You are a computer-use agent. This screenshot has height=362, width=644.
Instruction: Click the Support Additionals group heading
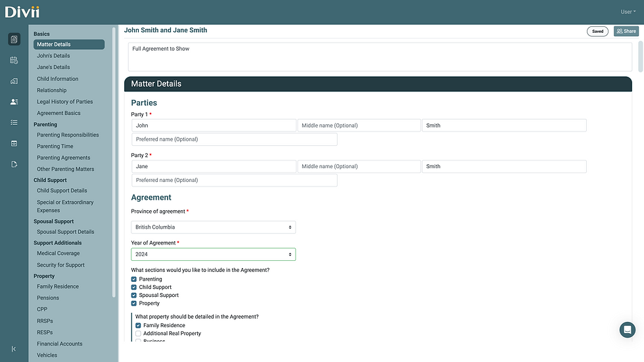pos(58,243)
